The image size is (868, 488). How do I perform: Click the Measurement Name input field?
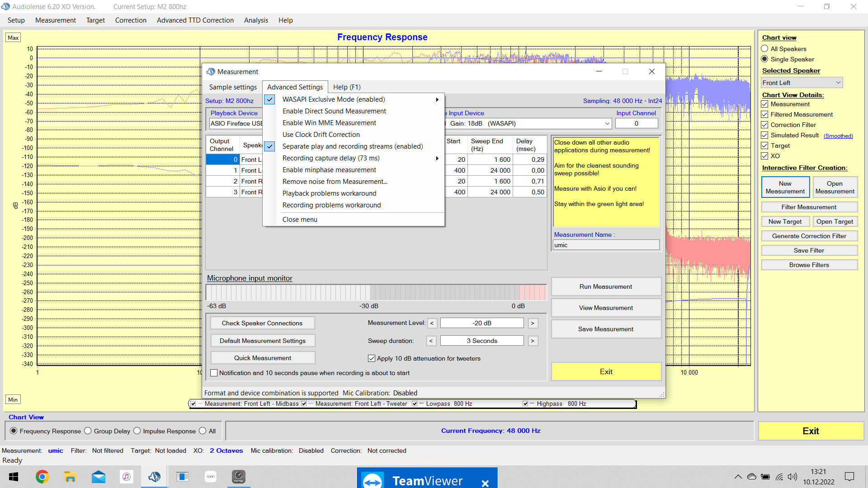[x=605, y=245]
